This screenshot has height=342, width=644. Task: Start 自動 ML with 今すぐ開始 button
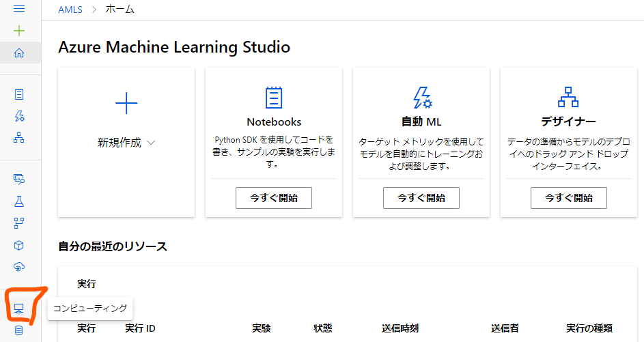(x=421, y=198)
